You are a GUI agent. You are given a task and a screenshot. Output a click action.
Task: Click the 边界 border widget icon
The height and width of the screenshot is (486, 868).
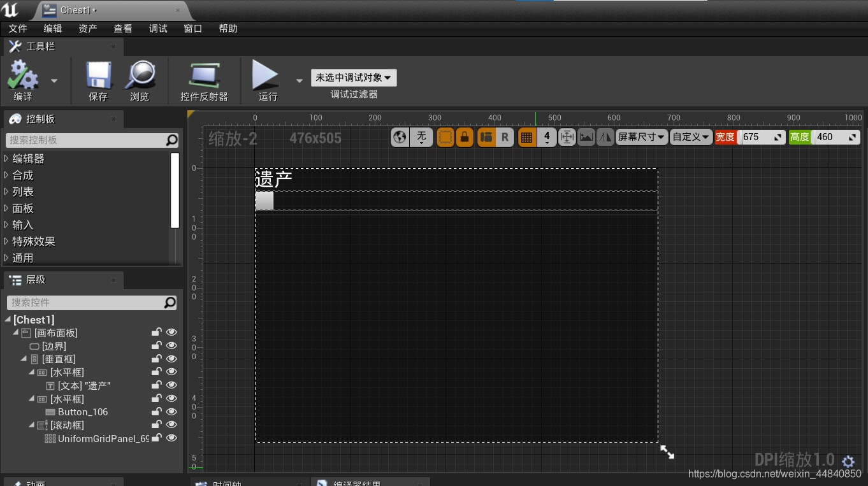tap(34, 347)
